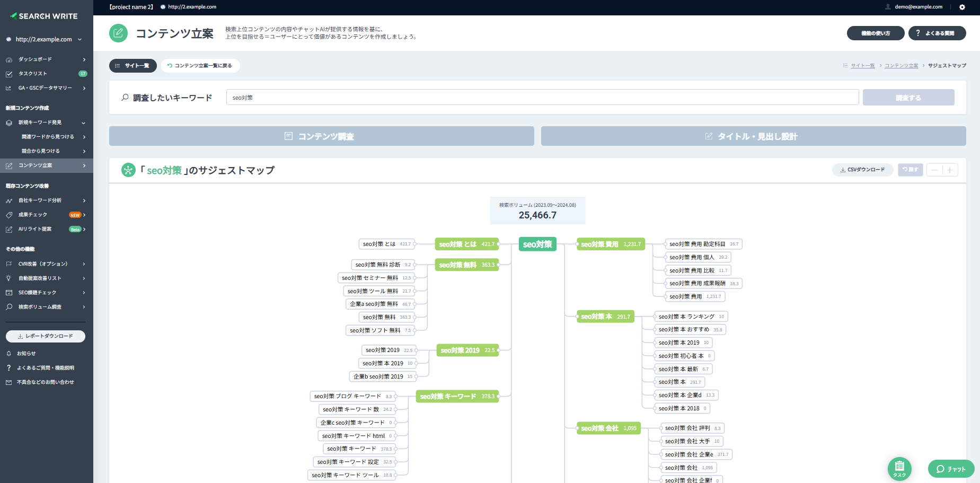Click the notifications bell icon
980x483 pixels.
(9, 353)
